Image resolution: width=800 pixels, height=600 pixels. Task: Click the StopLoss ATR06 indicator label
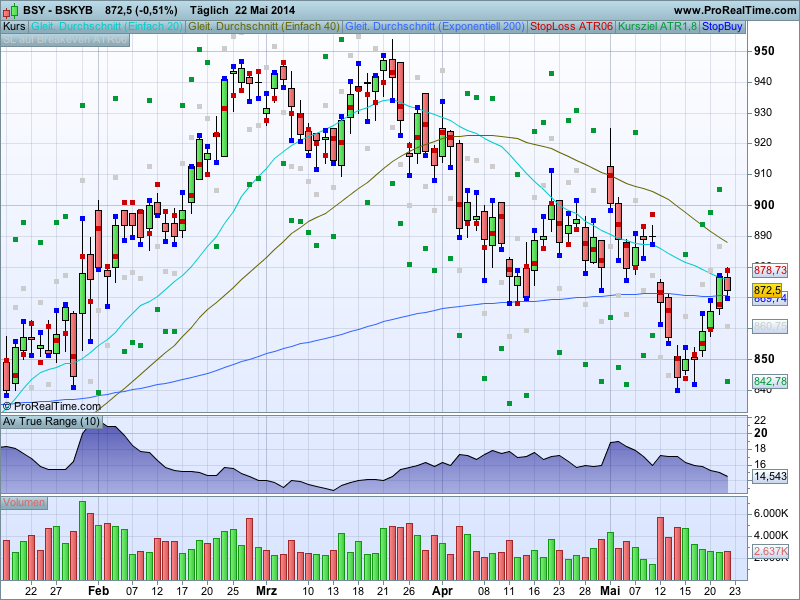tap(571, 26)
